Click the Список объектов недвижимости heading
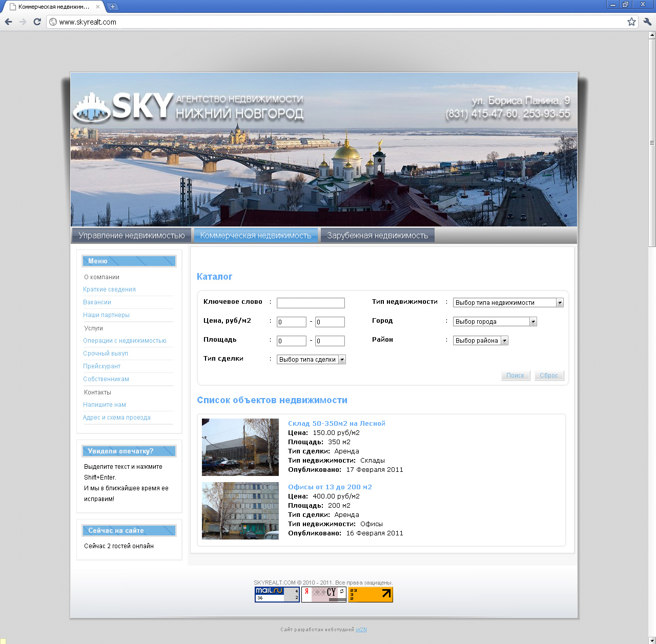 click(x=272, y=400)
